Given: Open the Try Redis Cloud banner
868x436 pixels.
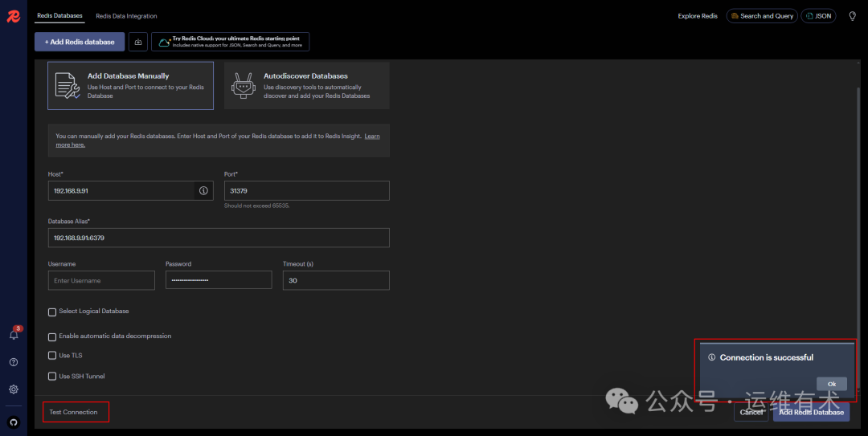Looking at the screenshot, I should click(x=231, y=42).
